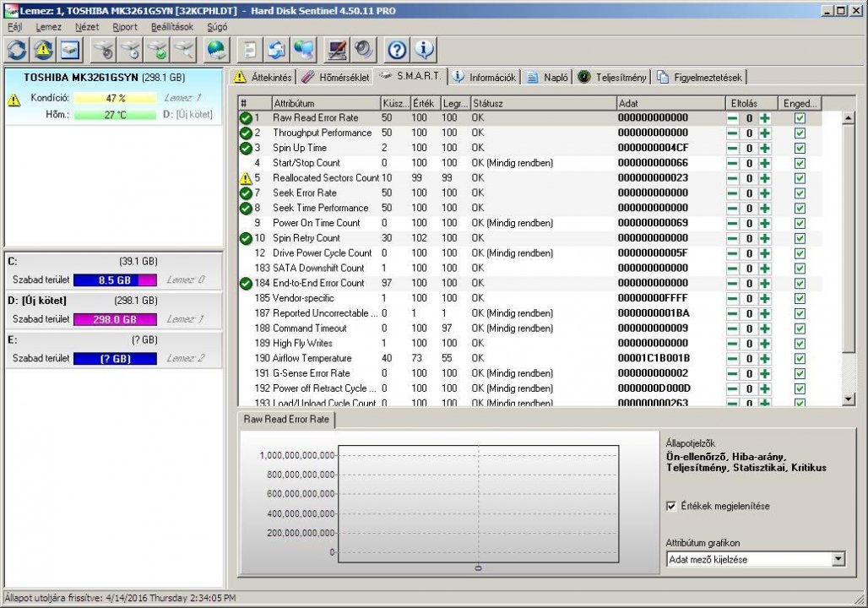Click plus offset button for Raw Read Error Rate
868x608 pixels.
click(765, 118)
